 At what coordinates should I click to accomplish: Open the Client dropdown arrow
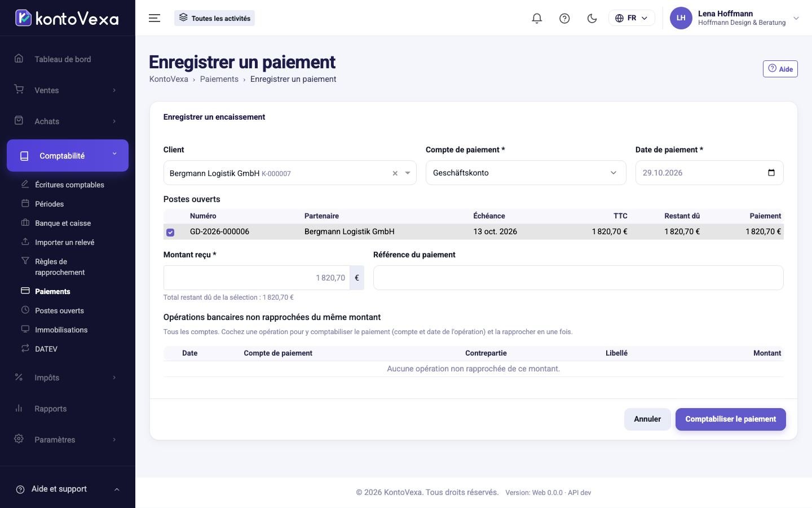click(408, 173)
